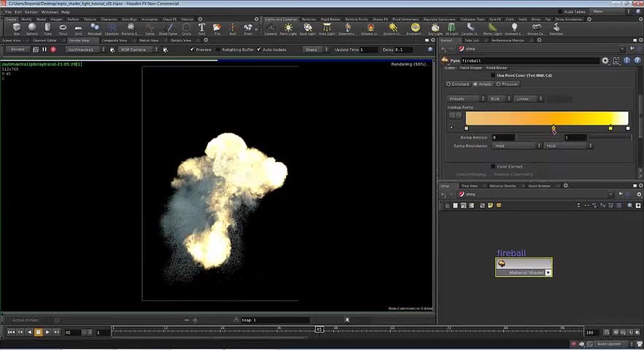Click the Torus shelf tool
Screen dimensions: 644x350
63,28
